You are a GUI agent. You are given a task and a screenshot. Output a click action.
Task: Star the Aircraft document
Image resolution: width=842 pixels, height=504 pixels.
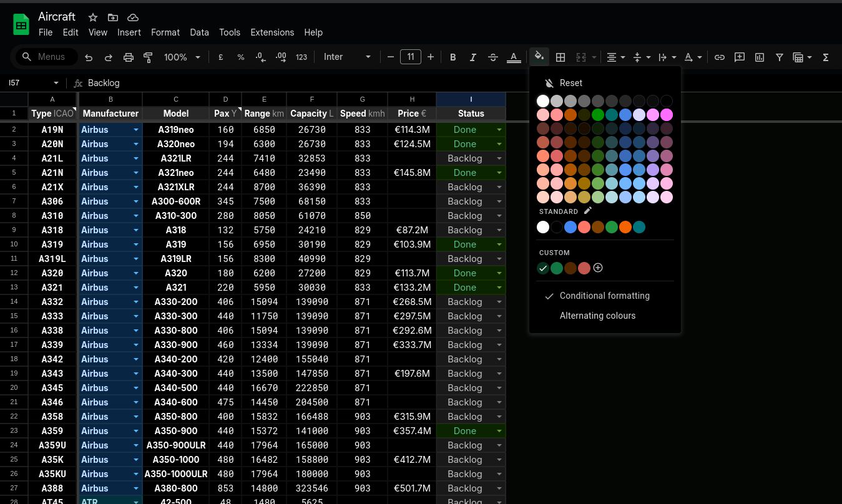click(92, 17)
